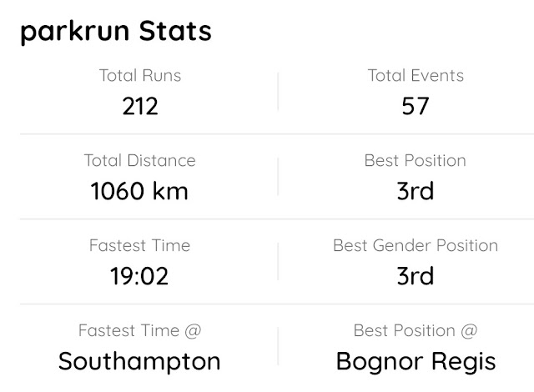Click the divider between Southampton and Bognor Regis
534x392 pixels.
tap(278, 346)
